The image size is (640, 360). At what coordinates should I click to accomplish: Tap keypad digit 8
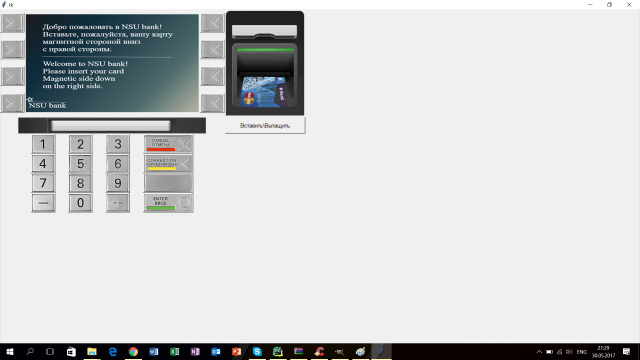(x=80, y=183)
